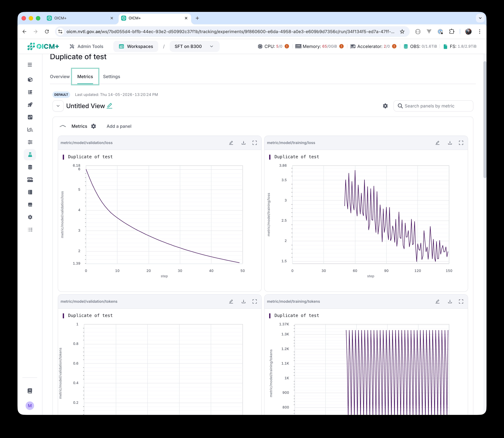Click the cube icon in the sidebar
The height and width of the screenshot is (438, 504).
(30, 80)
